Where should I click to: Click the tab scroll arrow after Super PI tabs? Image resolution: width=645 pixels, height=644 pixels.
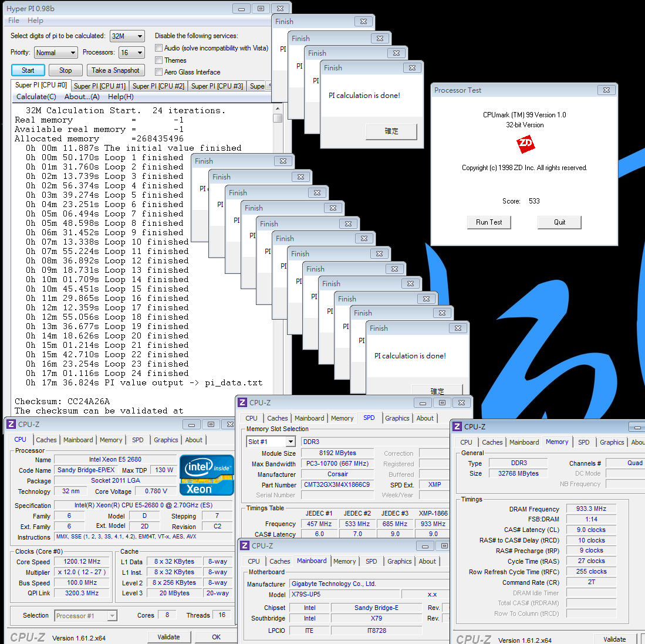(269, 86)
